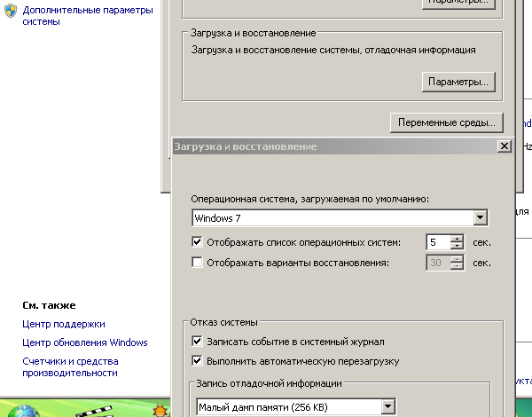Open Дополнительные параметры системы link
Screen dimensions: 532x417
click(88, 16)
